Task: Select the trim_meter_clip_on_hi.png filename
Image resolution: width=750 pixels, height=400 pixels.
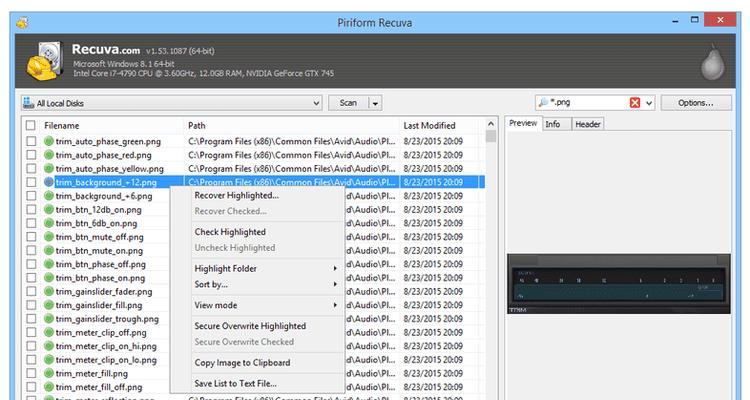Action: tap(106, 346)
